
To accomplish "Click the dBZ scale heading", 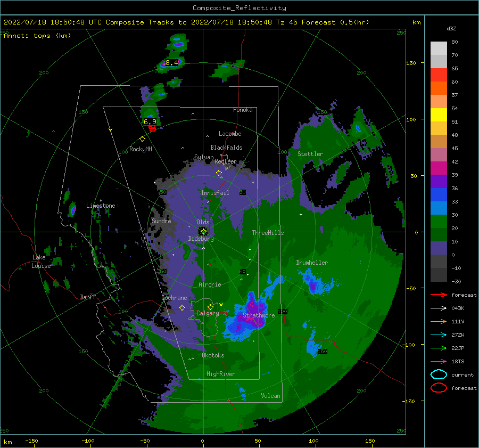I will 451,29.
